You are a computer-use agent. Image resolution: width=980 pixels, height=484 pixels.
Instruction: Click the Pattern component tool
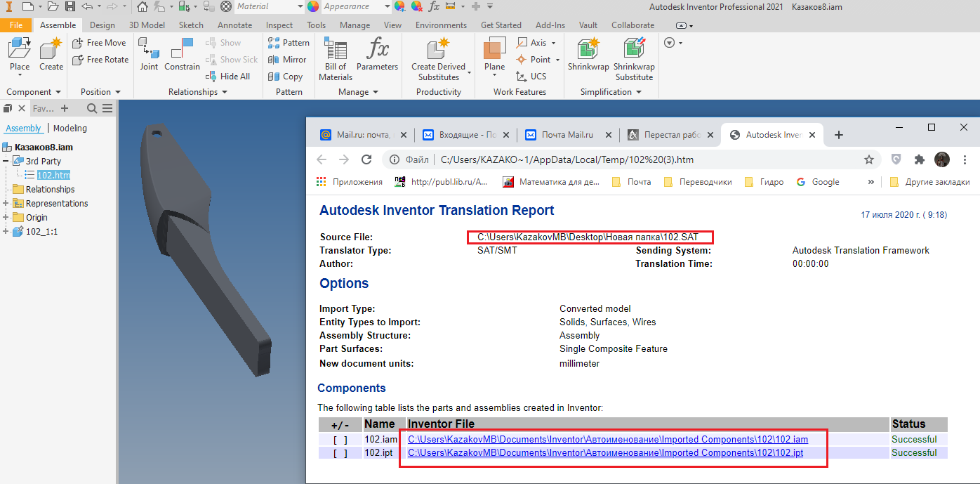coord(289,43)
